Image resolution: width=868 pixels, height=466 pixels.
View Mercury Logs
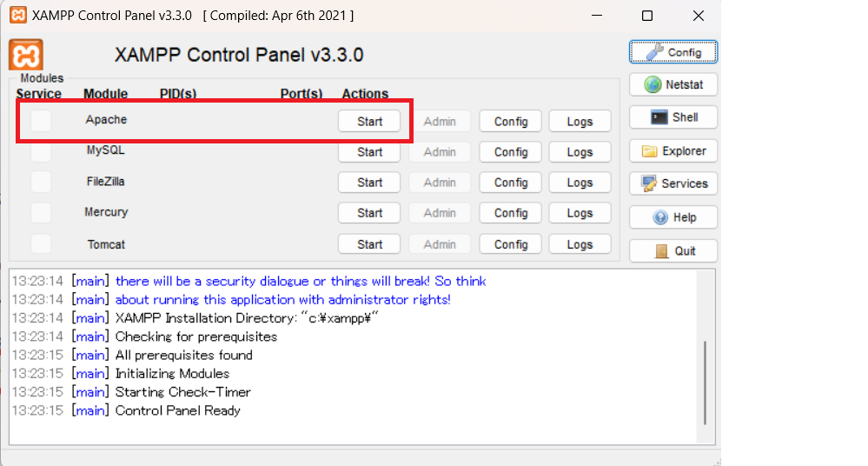(580, 213)
